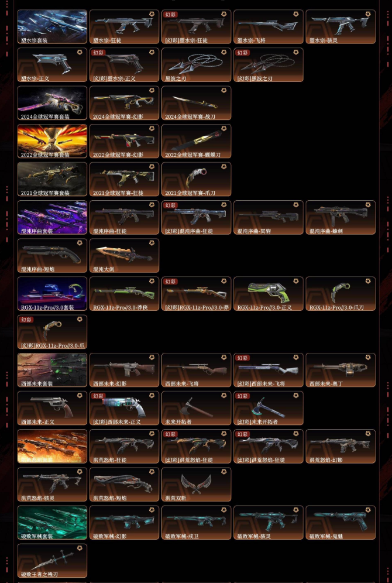This screenshot has height=583, width=392.
Task: Select the 西部未来-幻影 rifle skin
Action: [124, 370]
